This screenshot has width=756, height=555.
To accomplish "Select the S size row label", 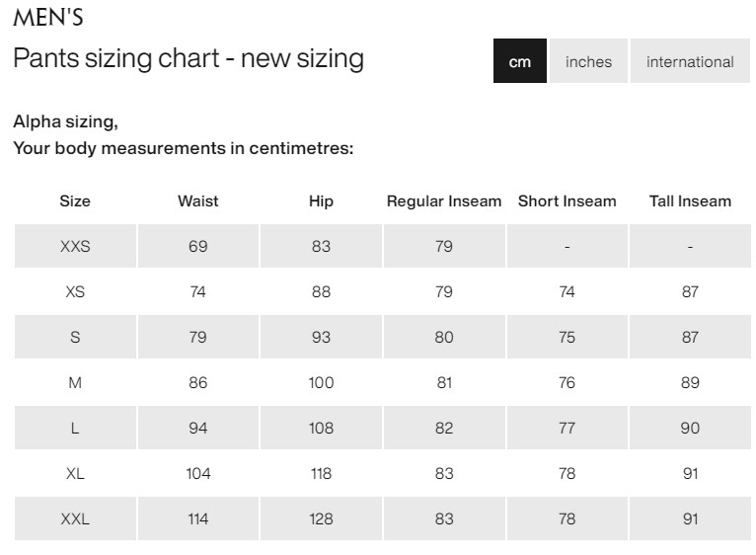I will point(75,338).
